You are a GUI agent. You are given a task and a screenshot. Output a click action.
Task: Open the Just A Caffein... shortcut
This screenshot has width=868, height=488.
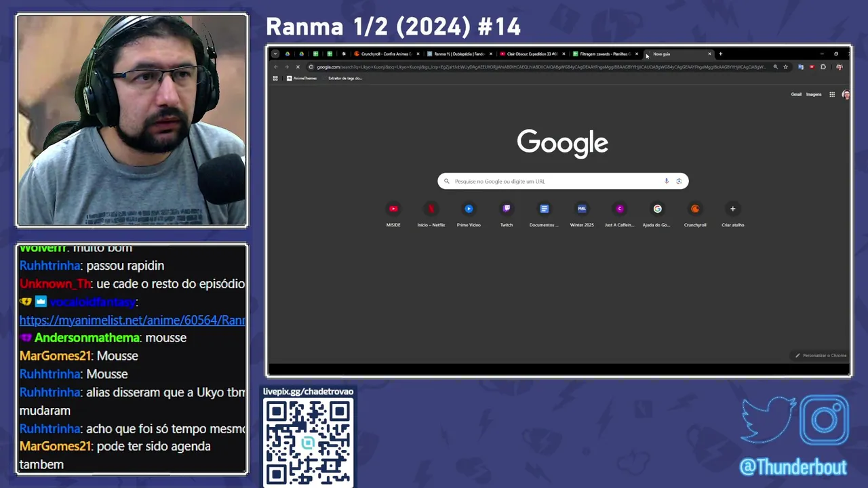pos(619,215)
